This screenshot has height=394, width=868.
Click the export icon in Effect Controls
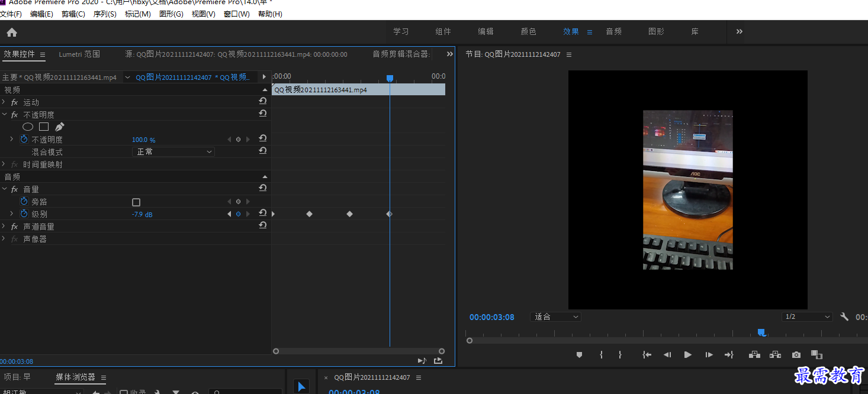click(438, 360)
